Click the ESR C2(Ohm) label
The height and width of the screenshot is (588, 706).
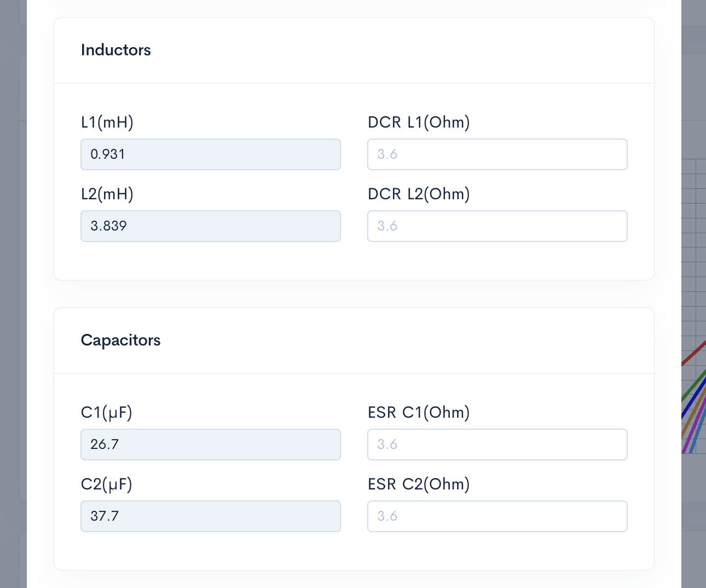tap(419, 484)
